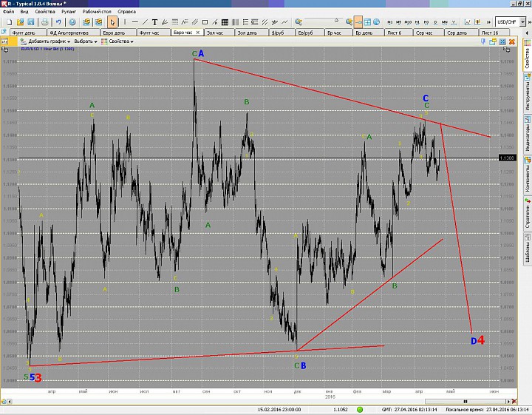Open the 'Выбрать' dropdown
The height and width of the screenshot is (415, 532).
pyautogui.click(x=86, y=41)
